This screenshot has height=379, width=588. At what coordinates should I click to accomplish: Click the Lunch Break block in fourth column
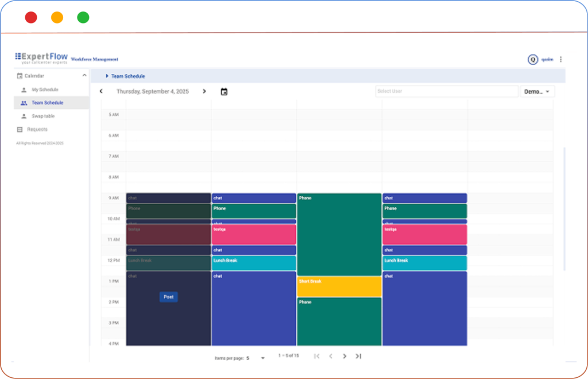click(424, 263)
